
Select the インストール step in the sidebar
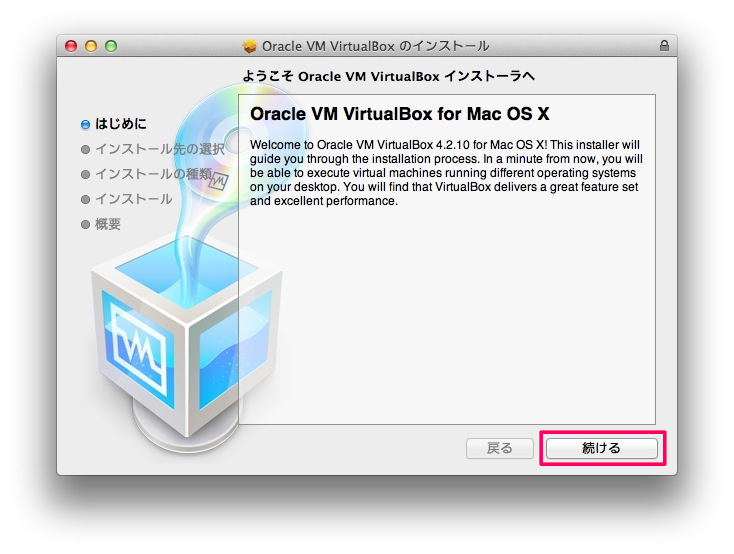point(134,199)
